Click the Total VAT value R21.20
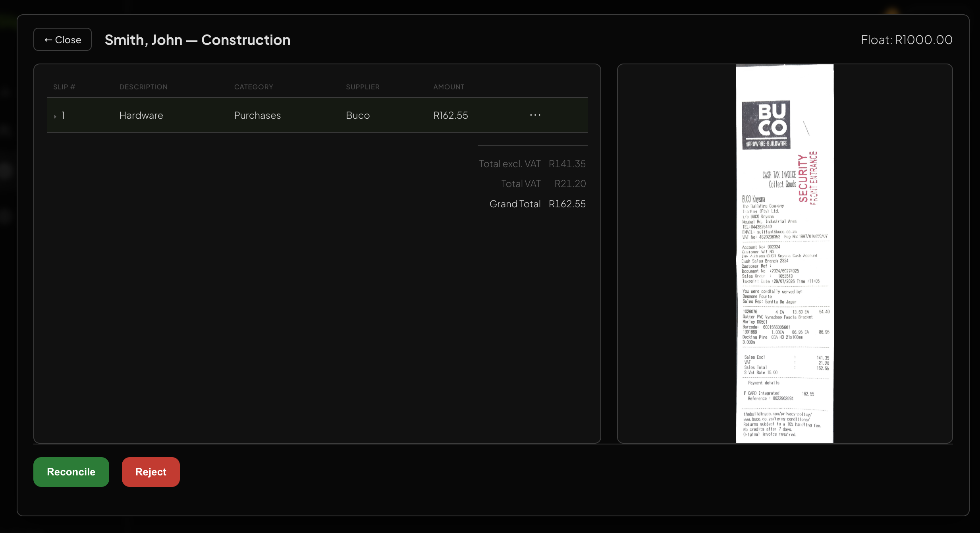The height and width of the screenshot is (533, 980). point(570,184)
